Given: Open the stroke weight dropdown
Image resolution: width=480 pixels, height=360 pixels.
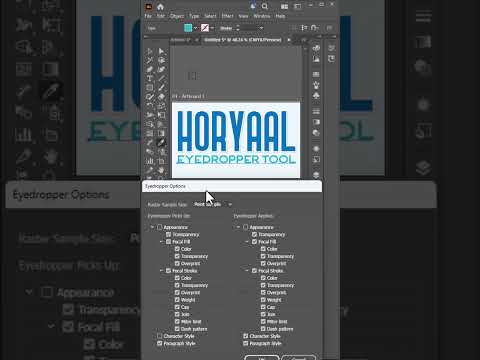Looking at the screenshot, I should tap(261, 28).
